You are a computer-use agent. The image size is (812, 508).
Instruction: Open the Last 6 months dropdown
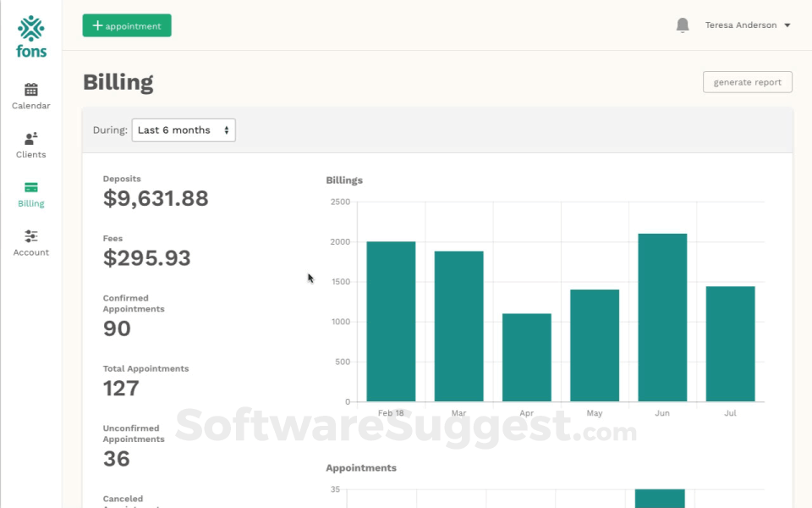tap(184, 130)
